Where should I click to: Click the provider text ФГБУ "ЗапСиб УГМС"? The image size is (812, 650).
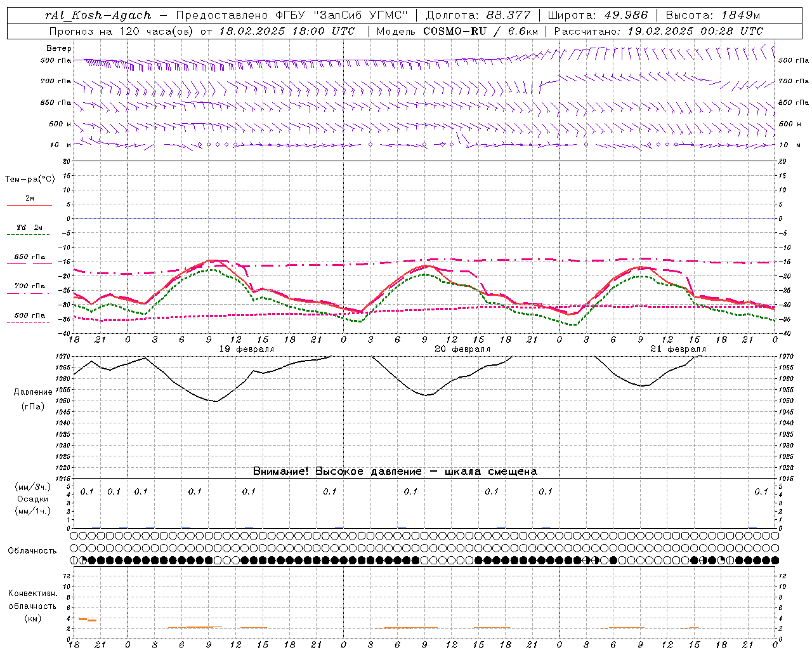[x=341, y=15]
